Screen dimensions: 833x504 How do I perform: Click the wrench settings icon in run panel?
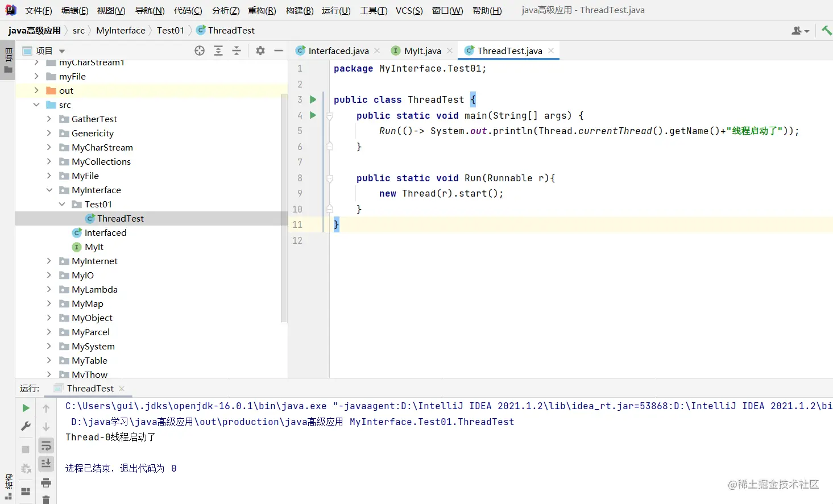click(26, 426)
